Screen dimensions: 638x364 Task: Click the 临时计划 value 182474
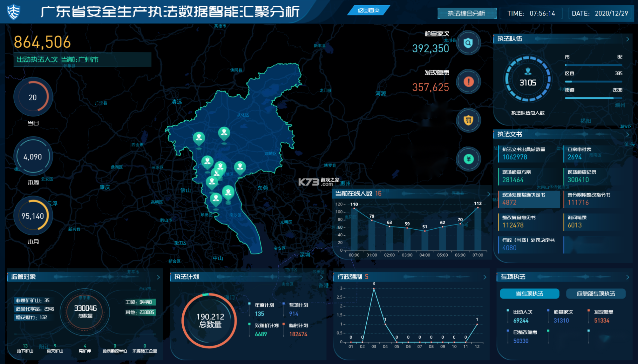(298, 334)
